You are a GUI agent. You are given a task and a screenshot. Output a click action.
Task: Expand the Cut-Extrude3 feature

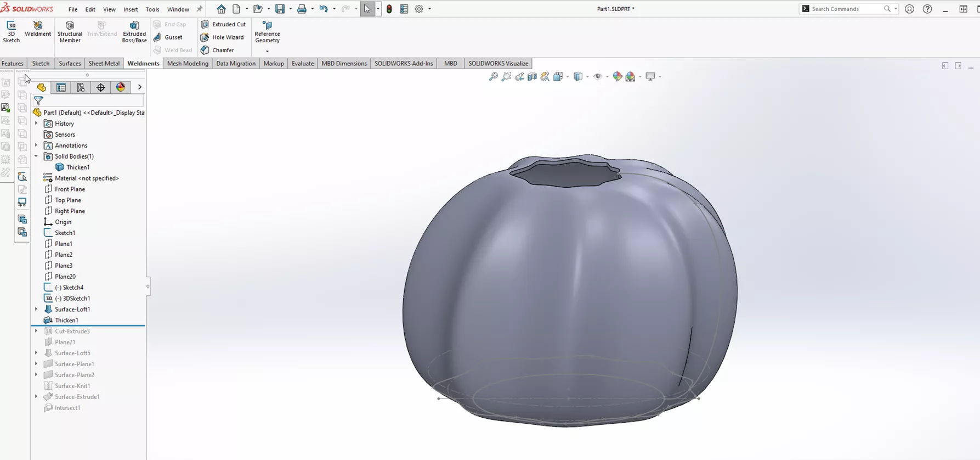[36, 331]
